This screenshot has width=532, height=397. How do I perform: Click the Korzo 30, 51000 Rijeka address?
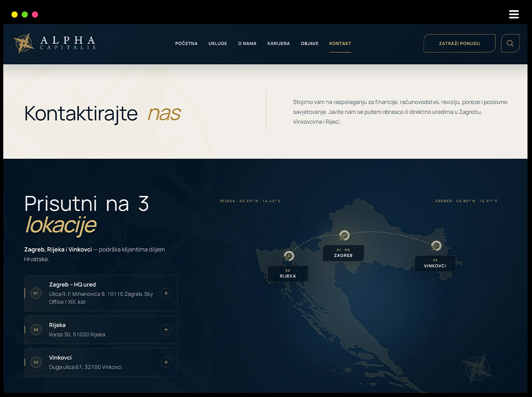pyautogui.click(x=77, y=334)
